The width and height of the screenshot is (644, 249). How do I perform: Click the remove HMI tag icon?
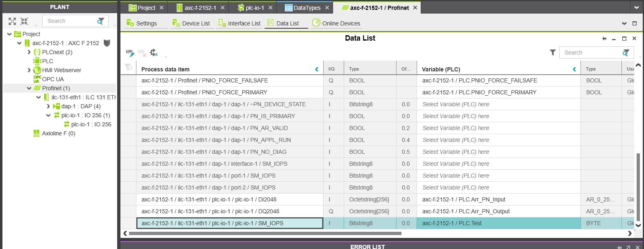142,53
